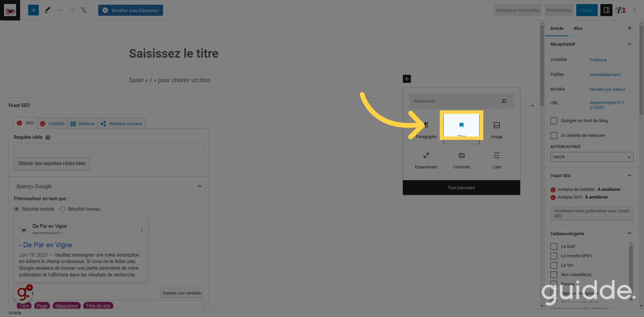The image size is (644, 317).
Task: Open the Schema tab
Action: (x=82, y=123)
